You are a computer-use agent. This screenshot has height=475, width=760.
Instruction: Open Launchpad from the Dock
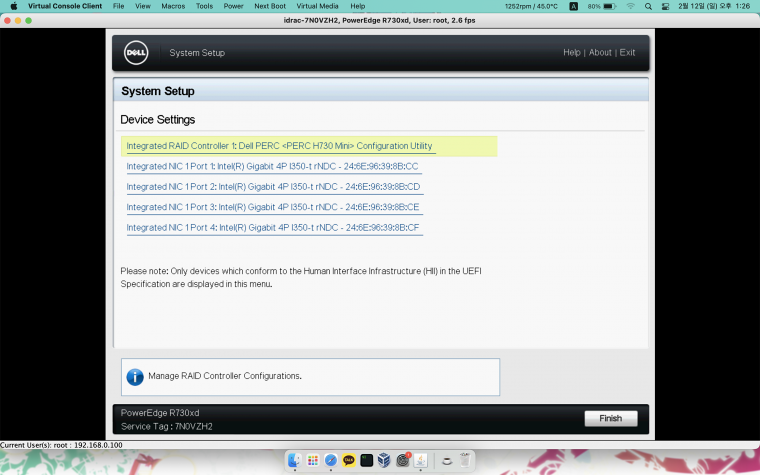pos(313,460)
